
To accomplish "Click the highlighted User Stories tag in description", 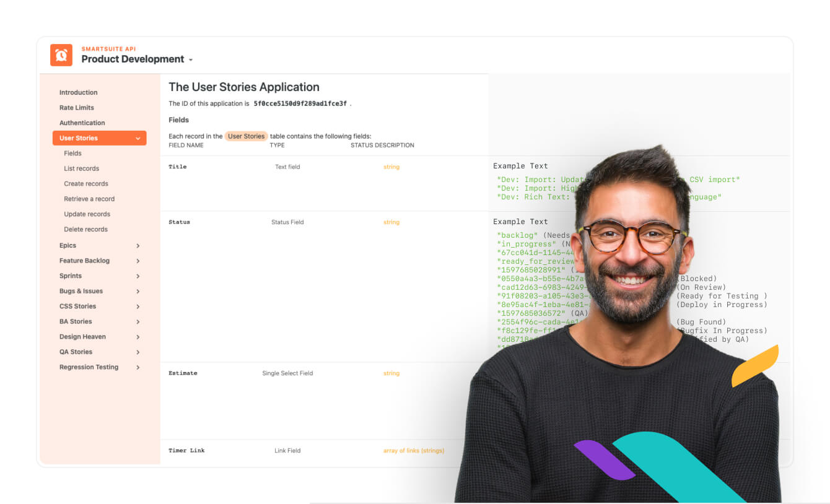I will [246, 136].
